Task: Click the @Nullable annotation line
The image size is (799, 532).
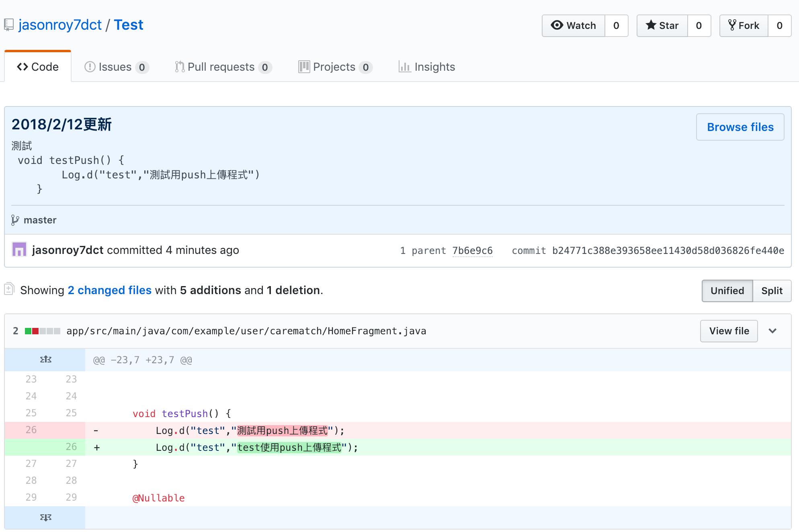Action: tap(159, 498)
